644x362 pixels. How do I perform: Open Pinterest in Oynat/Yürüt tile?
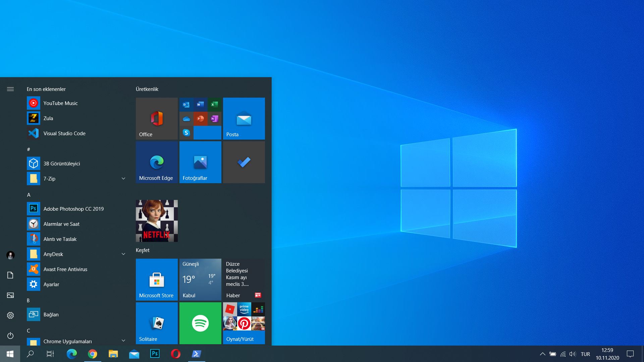click(244, 323)
